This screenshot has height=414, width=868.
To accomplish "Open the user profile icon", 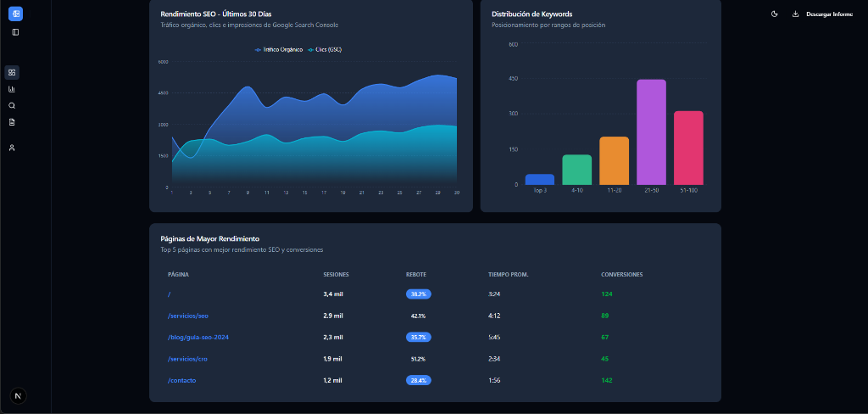I will pyautogui.click(x=12, y=148).
